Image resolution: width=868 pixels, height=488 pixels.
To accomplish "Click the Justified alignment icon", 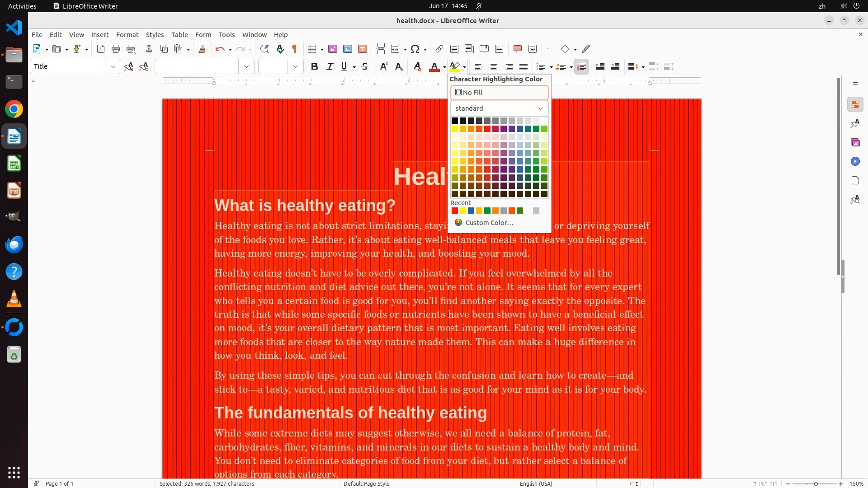I will 524,67.
